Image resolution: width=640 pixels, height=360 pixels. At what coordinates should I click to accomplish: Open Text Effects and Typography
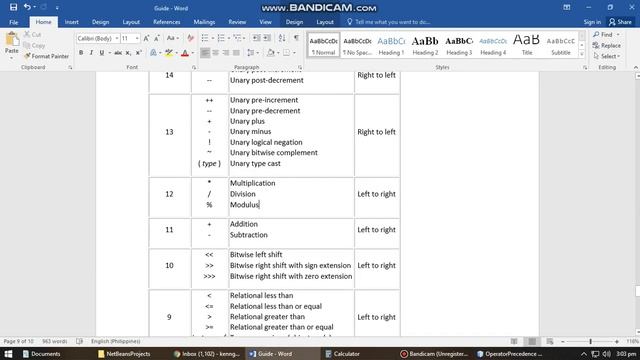[x=153, y=53]
